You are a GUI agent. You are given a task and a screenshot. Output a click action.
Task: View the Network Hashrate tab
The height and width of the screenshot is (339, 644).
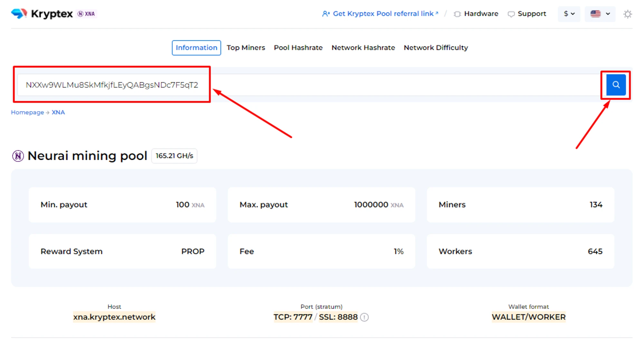[x=363, y=48]
